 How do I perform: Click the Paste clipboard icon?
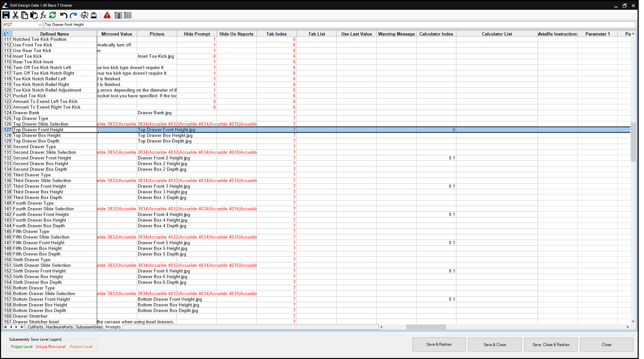click(x=34, y=15)
